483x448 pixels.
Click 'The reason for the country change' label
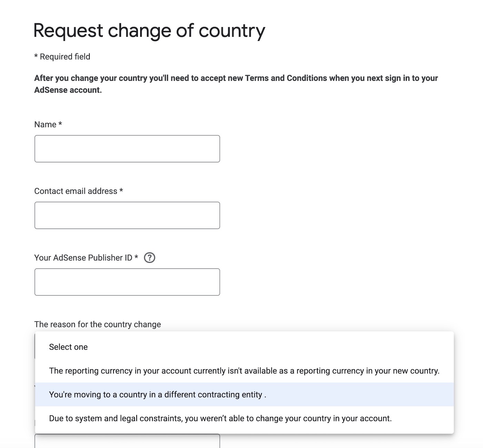click(x=97, y=324)
